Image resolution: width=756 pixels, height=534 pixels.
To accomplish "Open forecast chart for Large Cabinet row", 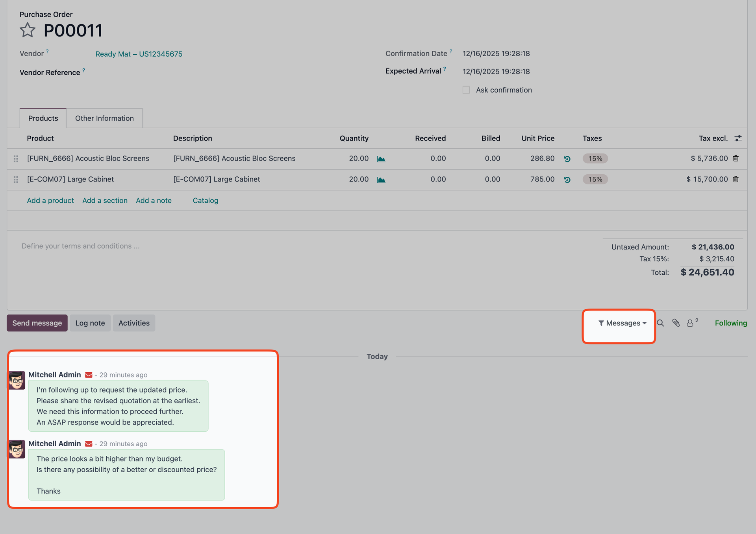I will pyautogui.click(x=381, y=180).
